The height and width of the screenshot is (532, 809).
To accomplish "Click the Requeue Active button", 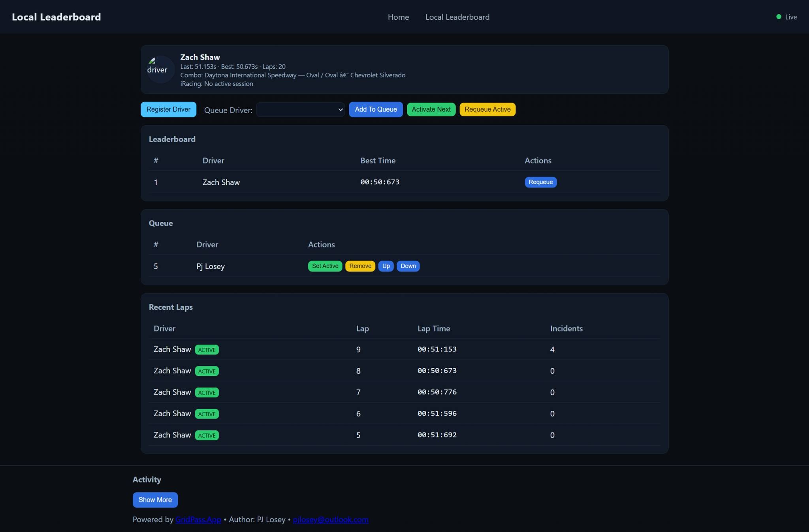I will pos(487,109).
